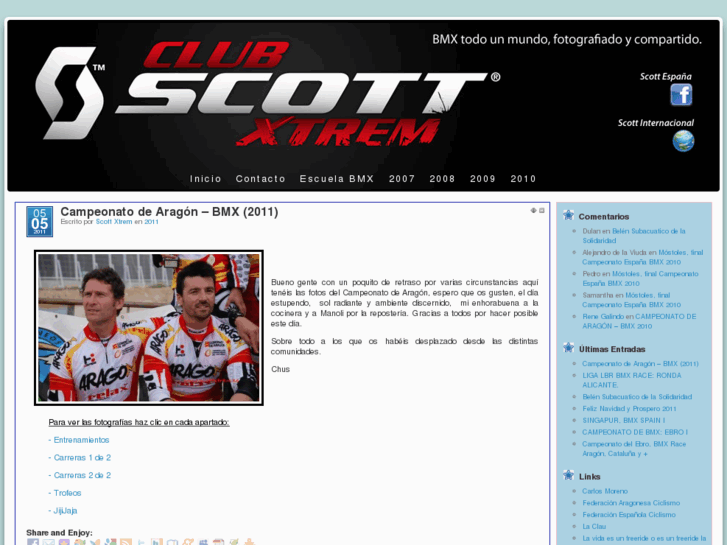Click the Rene Galindo commenter link
The height and width of the screenshot is (545, 727).
click(x=603, y=316)
